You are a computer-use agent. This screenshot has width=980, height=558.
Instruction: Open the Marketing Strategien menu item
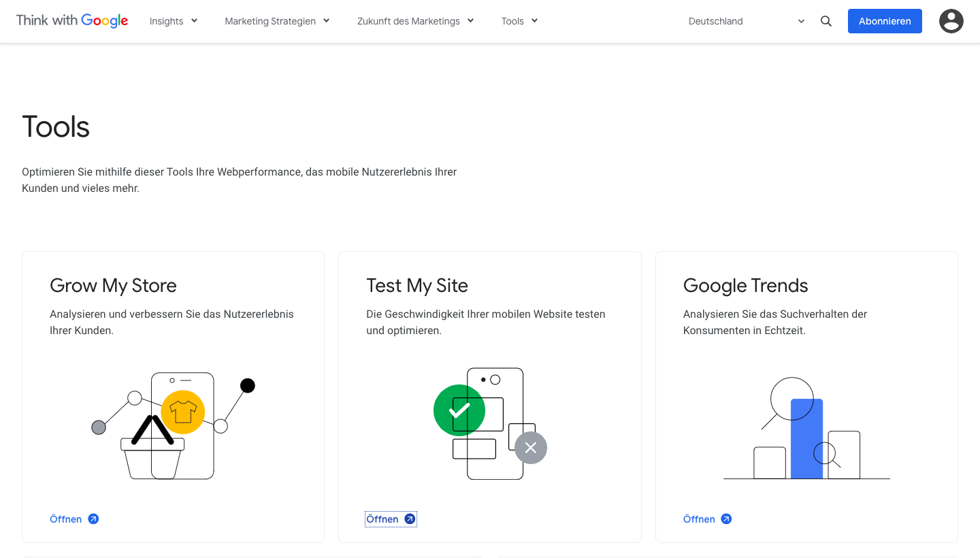270,21
